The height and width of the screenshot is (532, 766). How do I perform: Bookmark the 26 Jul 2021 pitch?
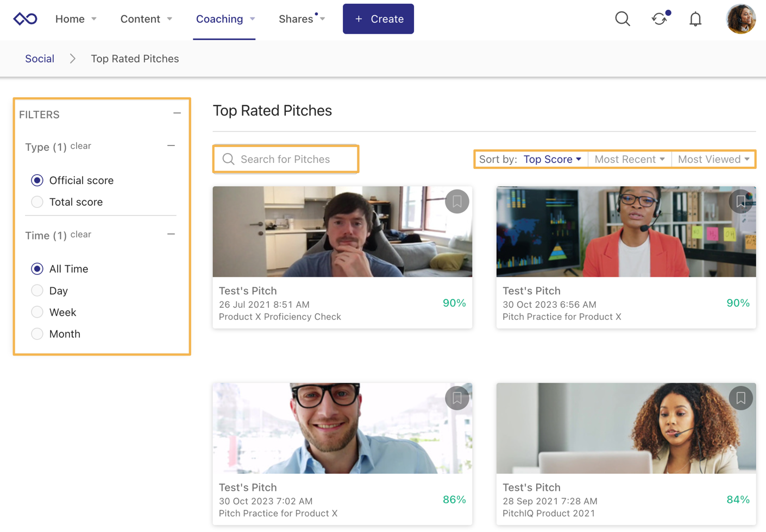point(457,202)
